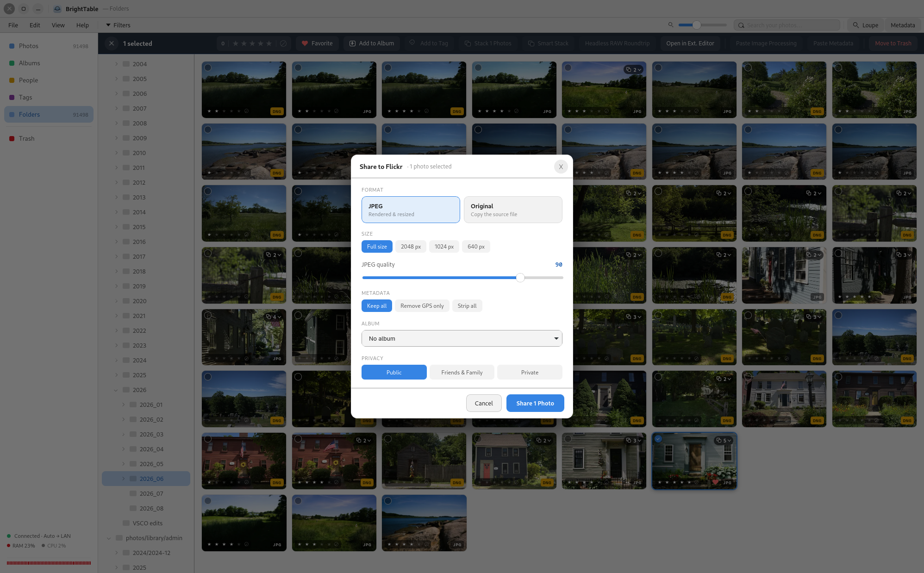The image size is (924, 573).
Task: Click the Search your photos field
Action: pyautogui.click(x=787, y=25)
